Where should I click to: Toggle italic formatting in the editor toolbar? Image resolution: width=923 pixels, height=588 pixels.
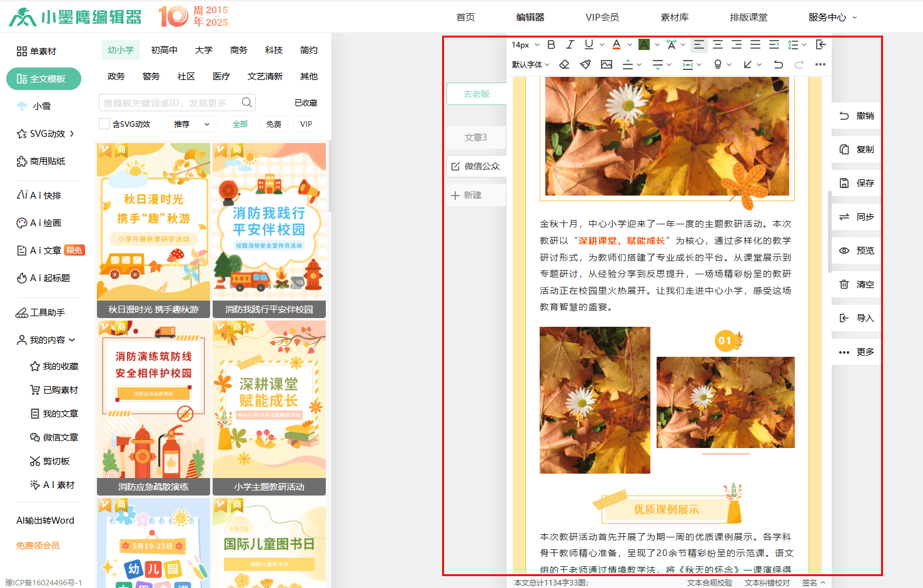coord(570,44)
